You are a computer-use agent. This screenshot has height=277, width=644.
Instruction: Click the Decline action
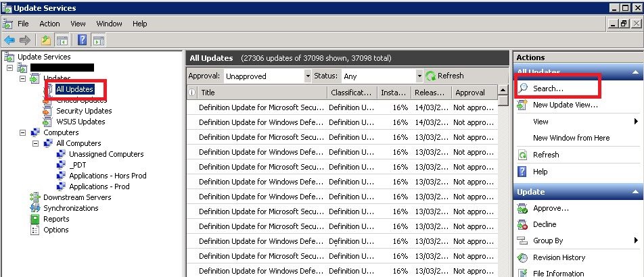[545, 224]
